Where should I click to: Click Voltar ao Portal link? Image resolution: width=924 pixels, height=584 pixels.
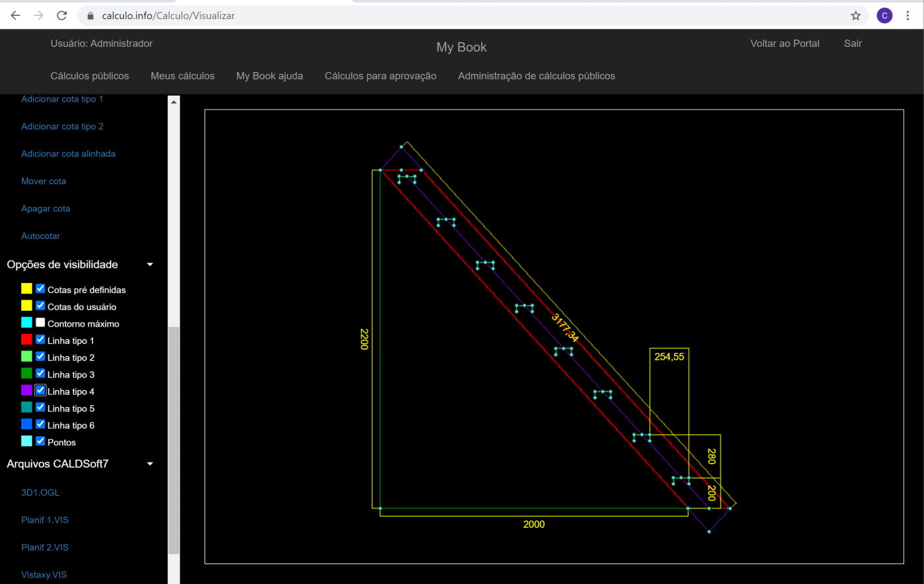(x=785, y=44)
